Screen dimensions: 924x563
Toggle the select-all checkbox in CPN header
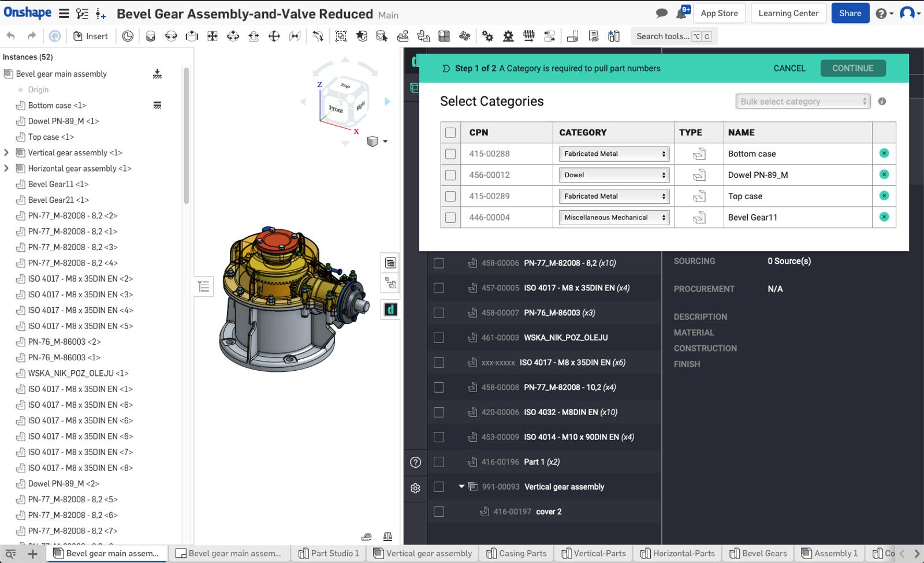(x=450, y=133)
